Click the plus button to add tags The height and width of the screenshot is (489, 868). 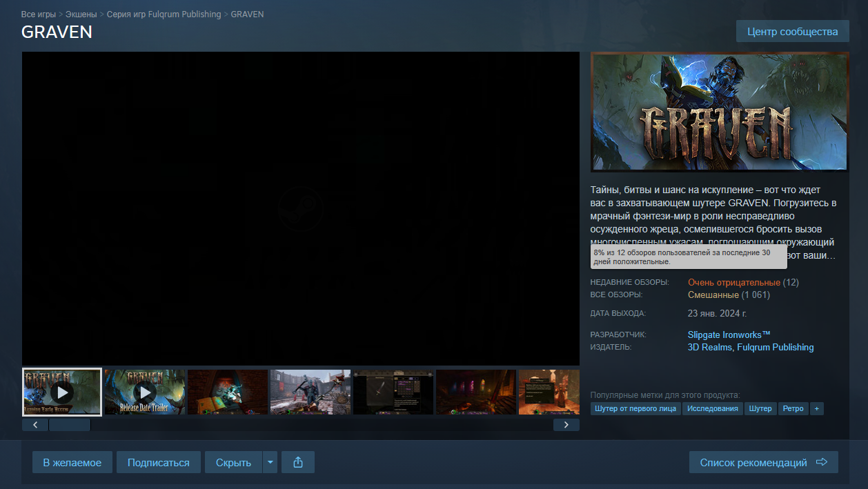[x=817, y=408]
